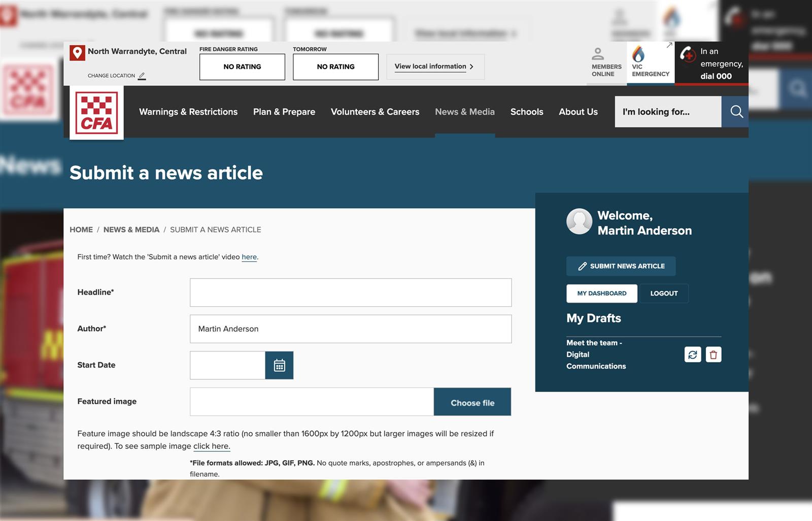This screenshot has width=812, height=521.
Task: Refresh the Meet the team draft
Action: pyautogui.click(x=693, y=354)
